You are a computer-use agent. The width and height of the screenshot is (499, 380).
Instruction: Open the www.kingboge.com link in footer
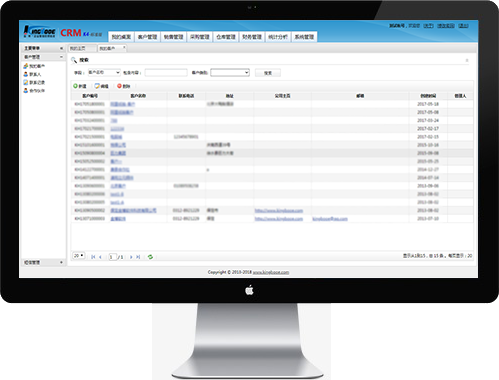click(x=271, y=272)
